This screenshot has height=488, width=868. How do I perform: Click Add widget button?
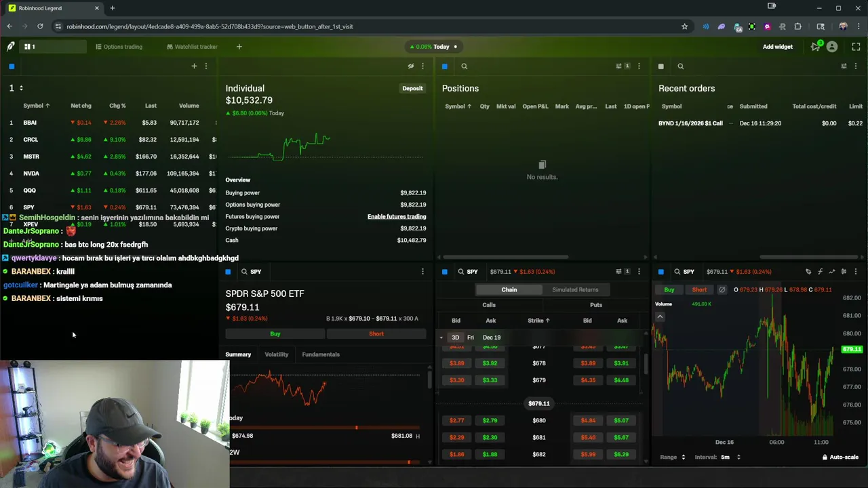click(777, 47)
